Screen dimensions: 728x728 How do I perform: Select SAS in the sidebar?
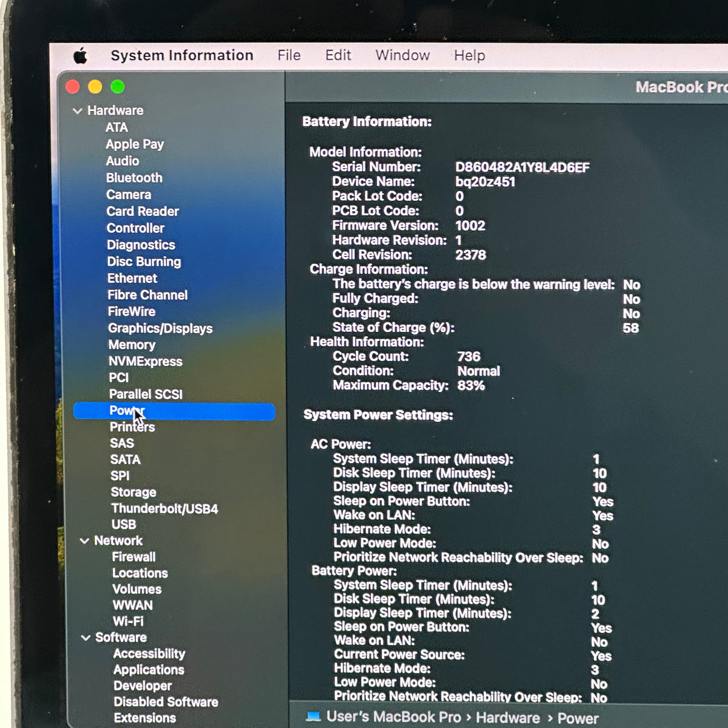(x=122, y=443)
